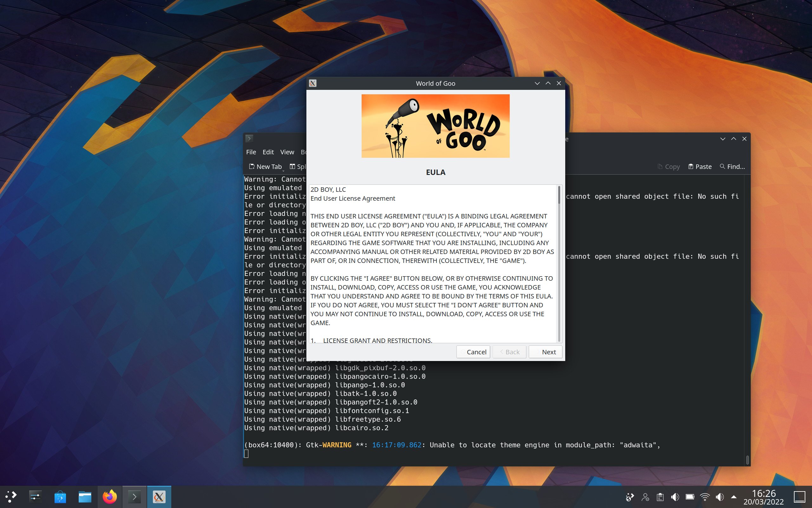The height and width of the screenshot is (508, 812).
Task: Close the World of Goo window
Action: point(559,83)
